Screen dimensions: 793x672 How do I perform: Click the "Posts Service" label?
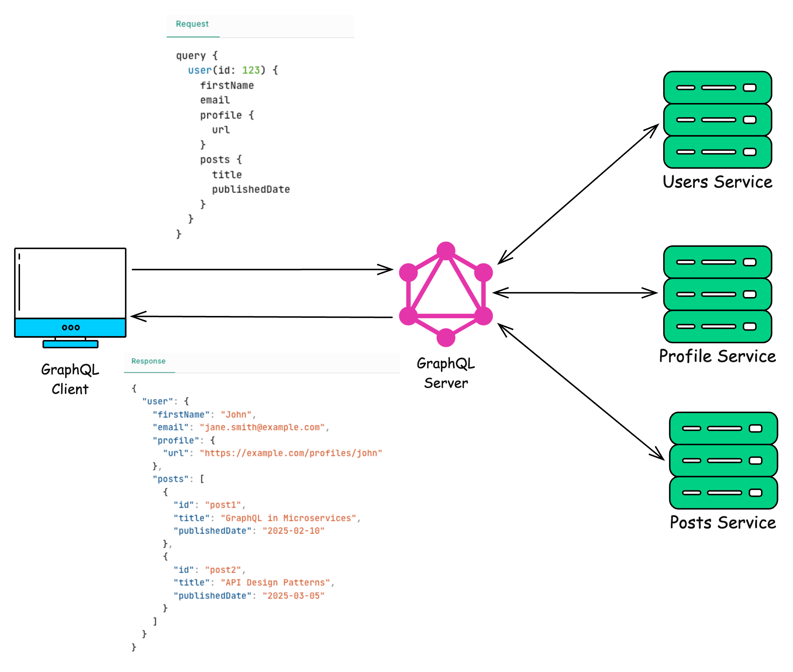(x=723, y=522)
